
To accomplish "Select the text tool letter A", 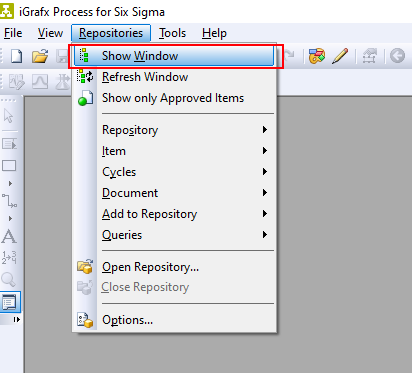I will click(9, 236).
